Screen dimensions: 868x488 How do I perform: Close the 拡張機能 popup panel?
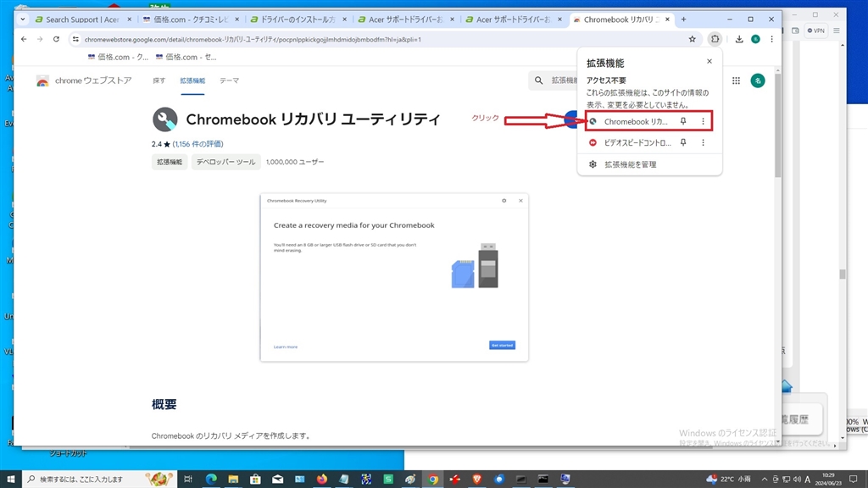[709, 61]
